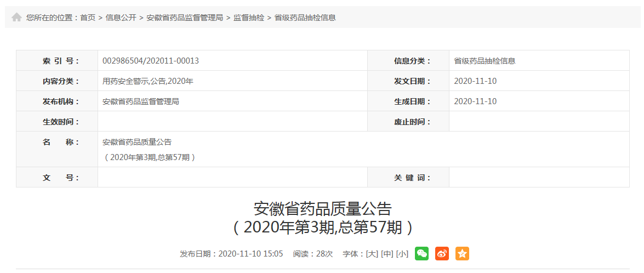Open the 首页 breadcrumb link
The height and width of the screenshot is (273, 644).
[88, 18]
